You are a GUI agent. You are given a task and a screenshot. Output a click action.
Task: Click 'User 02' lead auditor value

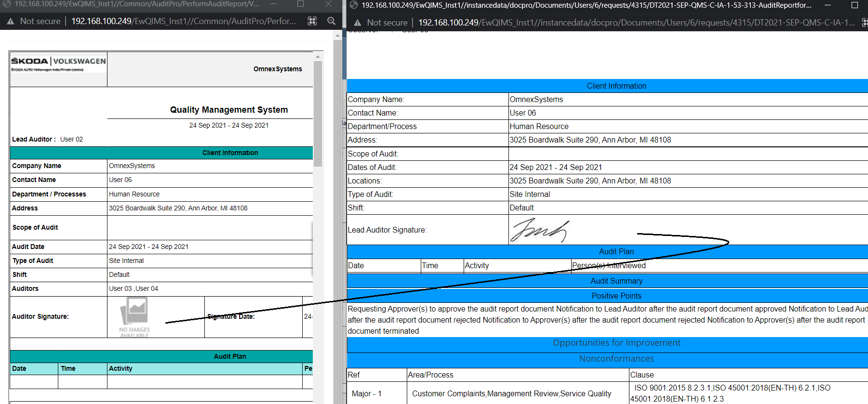click(71, 139)
